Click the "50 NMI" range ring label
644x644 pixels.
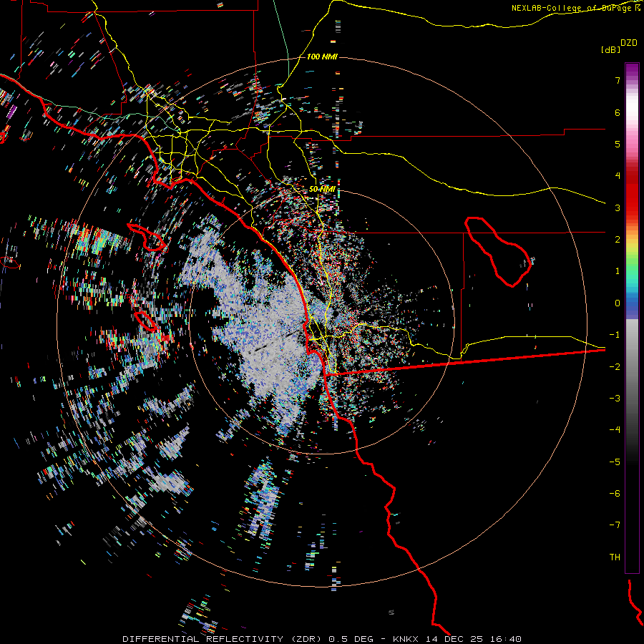(x=323, y=189)
